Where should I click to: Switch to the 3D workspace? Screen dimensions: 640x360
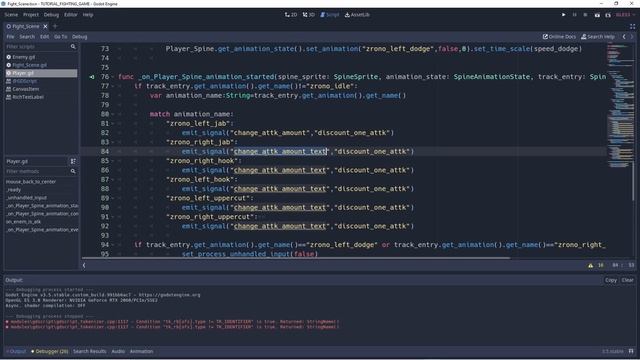tap(309, 15)
